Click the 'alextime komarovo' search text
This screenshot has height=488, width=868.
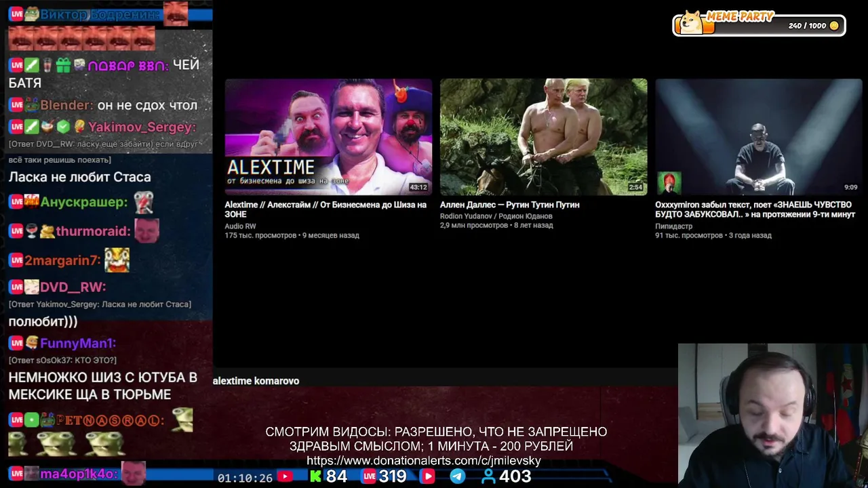pos(256,381)
